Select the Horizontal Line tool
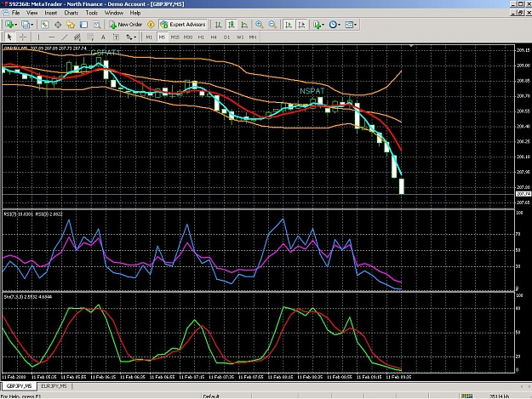 click(51, 37)
